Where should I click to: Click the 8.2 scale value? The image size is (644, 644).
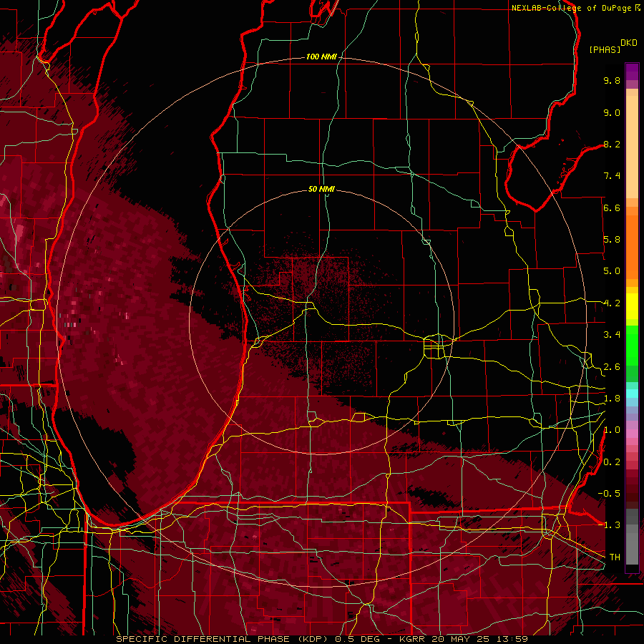(612, 144)
